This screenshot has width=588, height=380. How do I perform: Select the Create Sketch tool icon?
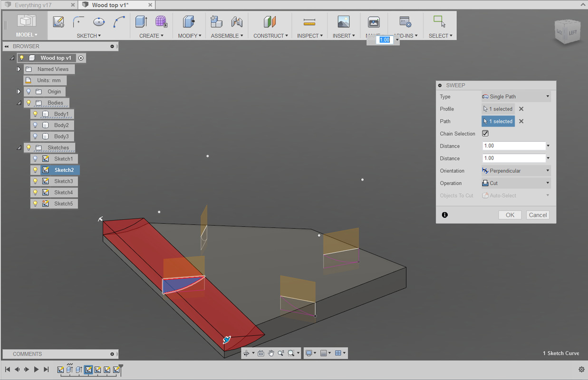coord(58,22)
